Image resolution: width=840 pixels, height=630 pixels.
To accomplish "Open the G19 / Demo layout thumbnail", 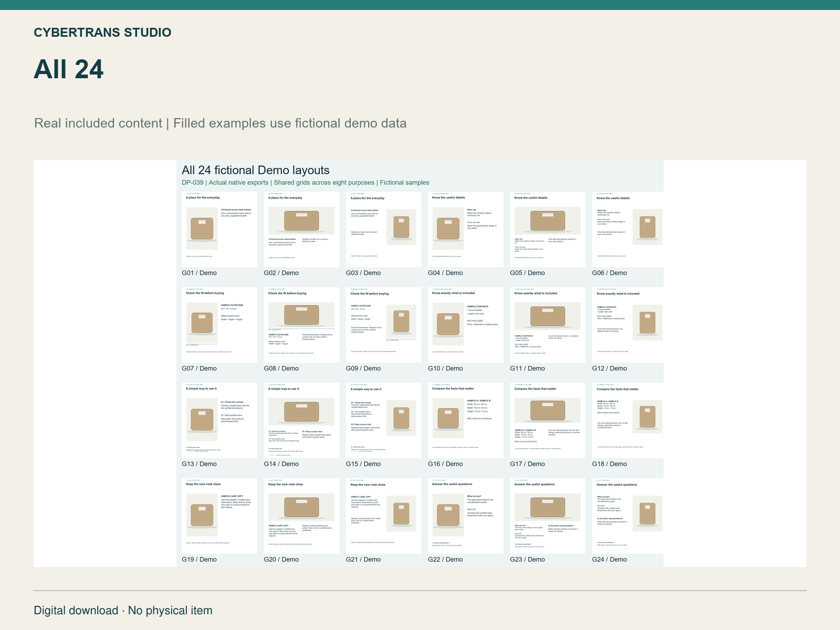I will (219, 516).
